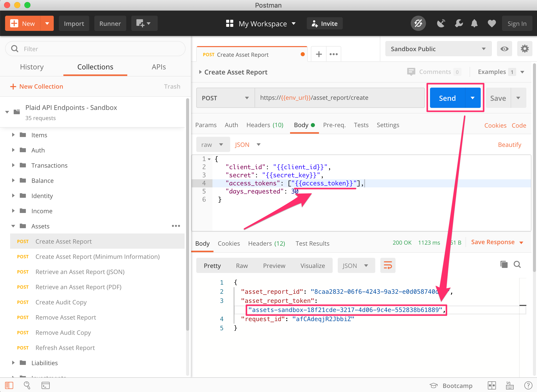
Task: Collapse Plaid API Endpoints collection
Action: [7, 112]
